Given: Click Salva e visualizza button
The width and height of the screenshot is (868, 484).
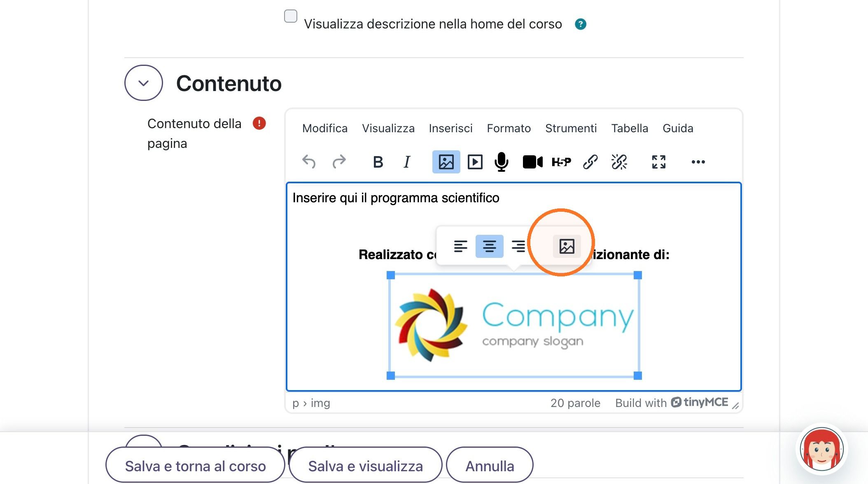Looking at the screenshot, I should (365, 465).
